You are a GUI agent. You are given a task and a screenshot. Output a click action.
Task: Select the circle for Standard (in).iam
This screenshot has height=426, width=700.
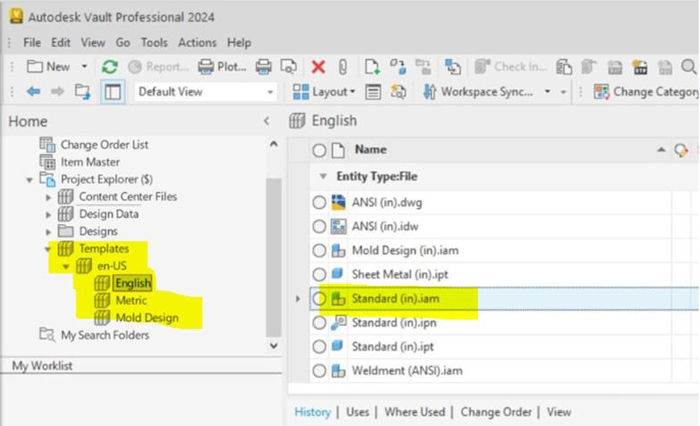pos(319,299)
